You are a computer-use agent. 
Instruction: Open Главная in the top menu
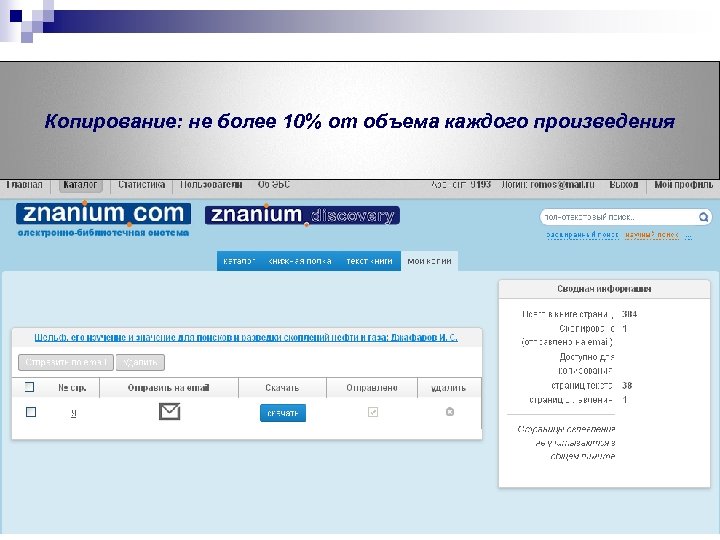point(24,185)
